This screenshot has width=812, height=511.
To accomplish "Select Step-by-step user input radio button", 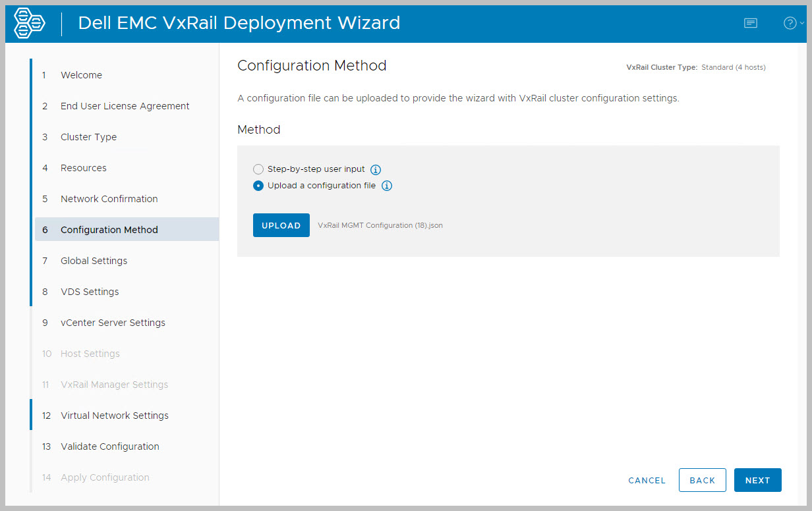I will 258,169.
